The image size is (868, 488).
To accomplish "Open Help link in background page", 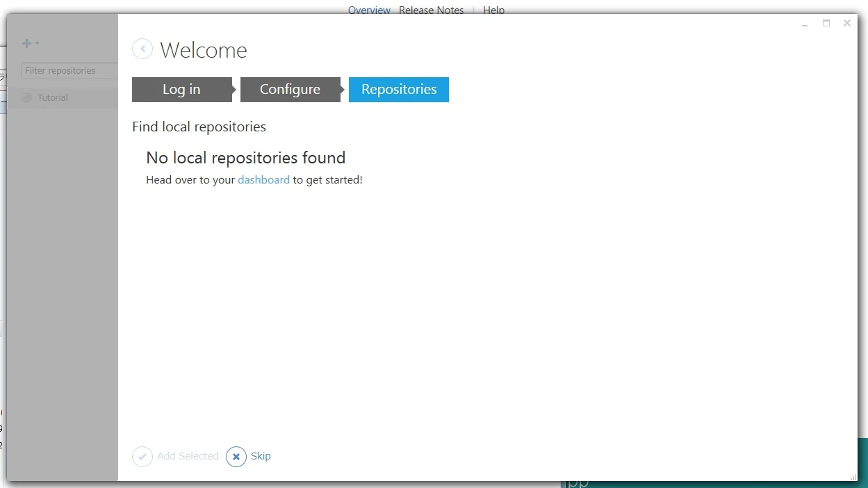I will (x=494, y=10).
